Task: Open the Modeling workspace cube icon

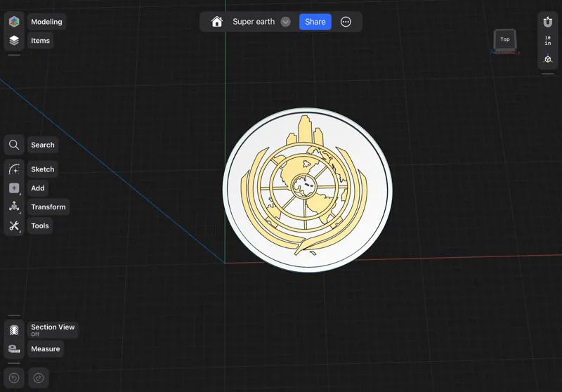Action: click(14, 22)
